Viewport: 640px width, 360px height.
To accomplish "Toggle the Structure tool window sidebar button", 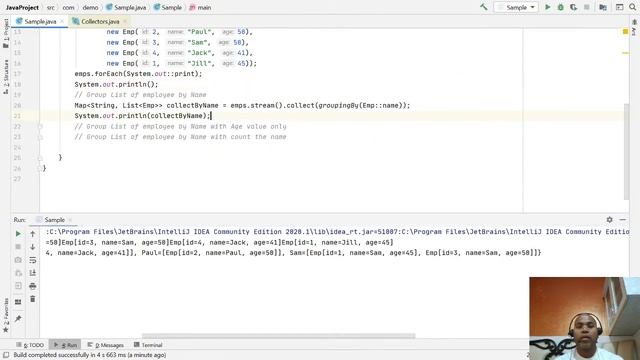I will (6, 77).
